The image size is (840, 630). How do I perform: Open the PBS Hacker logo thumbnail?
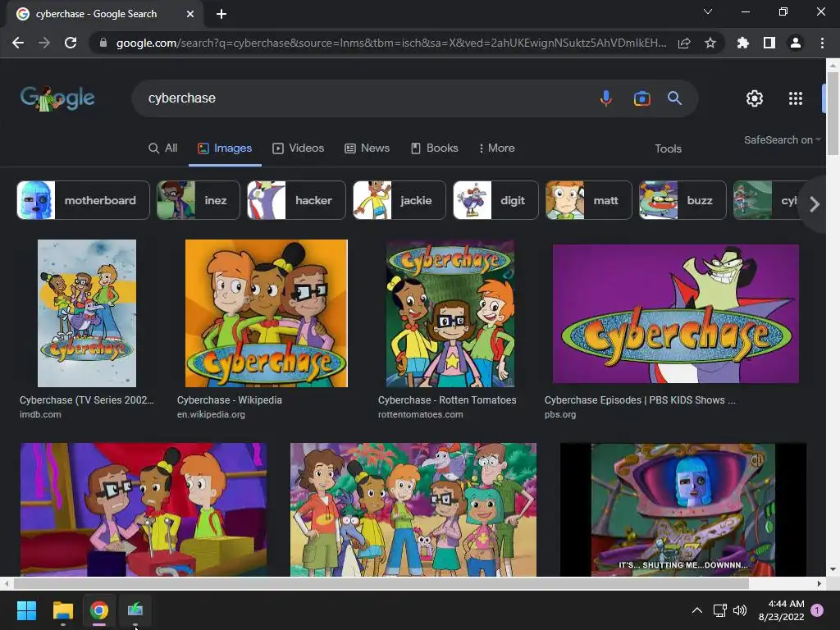coord(676,314)
